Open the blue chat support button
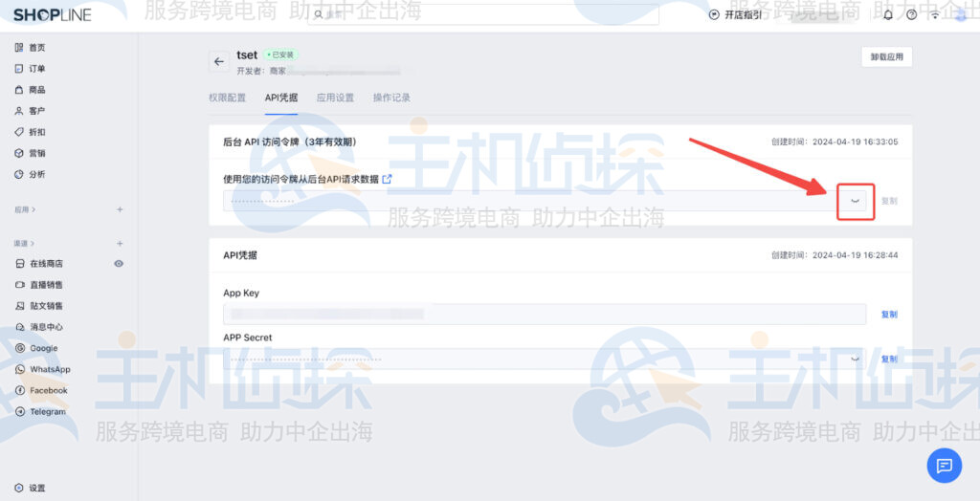980x501 pixels. (944, 466)
